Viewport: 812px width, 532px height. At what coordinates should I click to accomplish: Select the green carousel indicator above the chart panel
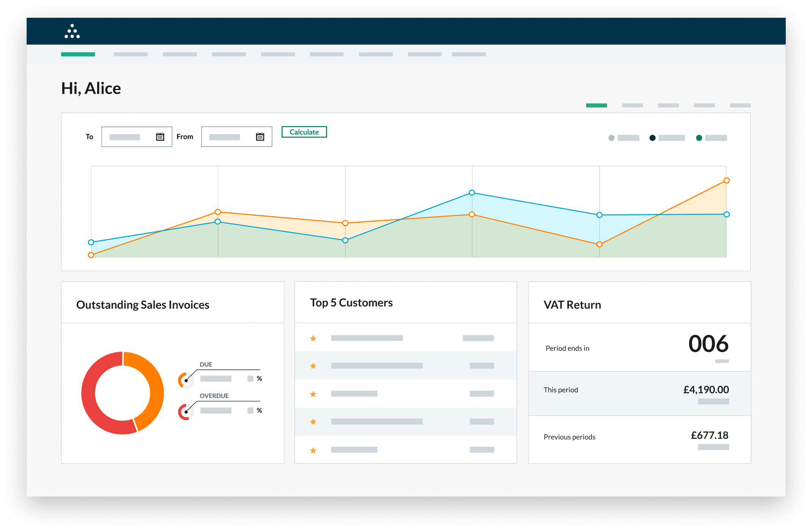(596, 105)
